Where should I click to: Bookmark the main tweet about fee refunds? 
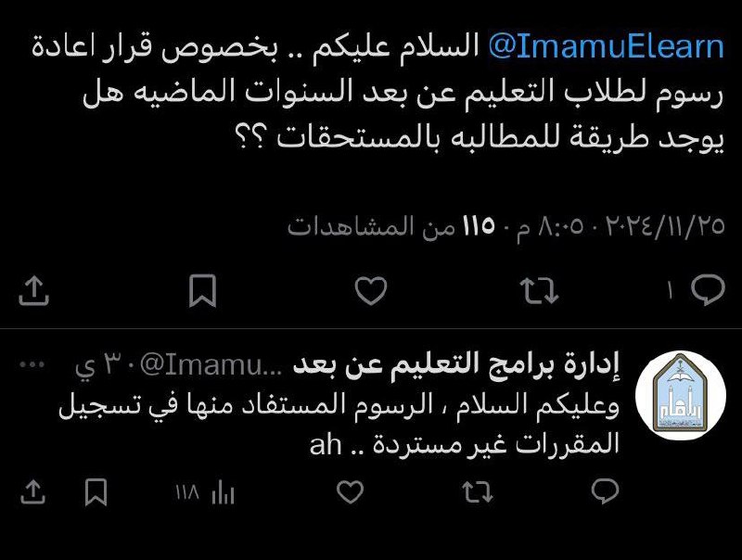[202, 290]
